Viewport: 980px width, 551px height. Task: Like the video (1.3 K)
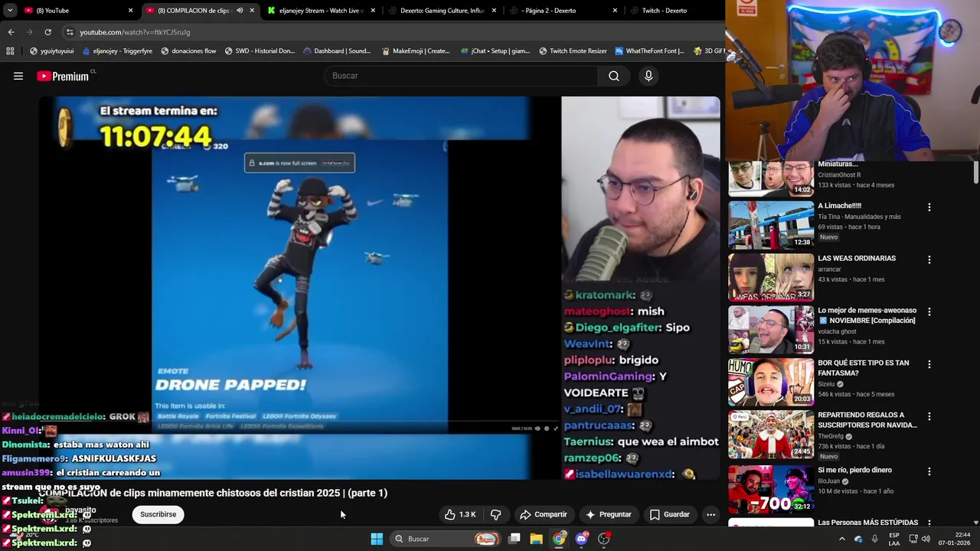pos(460,514)
